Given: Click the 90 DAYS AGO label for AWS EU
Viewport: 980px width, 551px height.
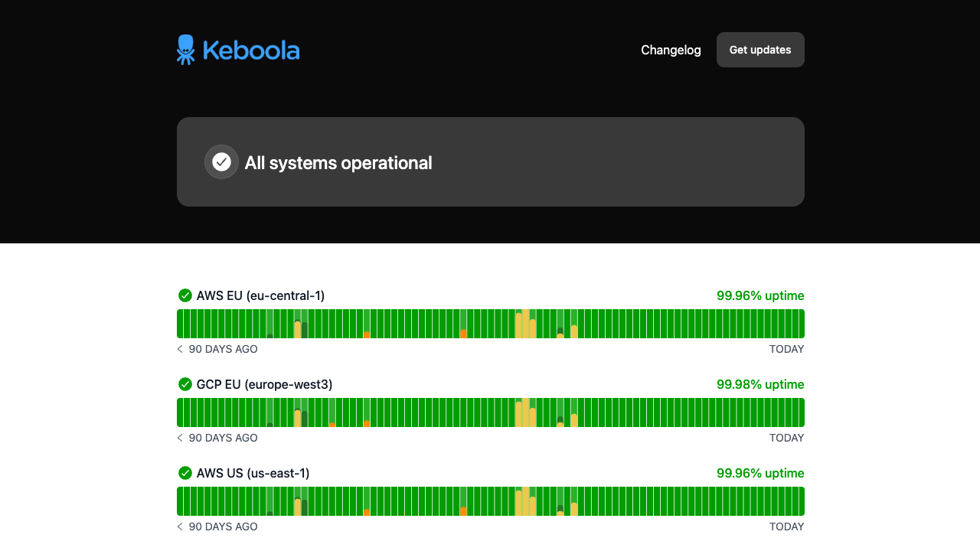Looking at the screenshot, I should coord(223,349).
